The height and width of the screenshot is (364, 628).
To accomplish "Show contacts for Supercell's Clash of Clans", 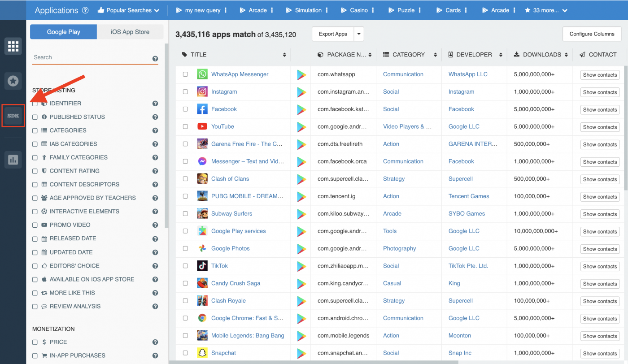I will click(x=600, y=179).
